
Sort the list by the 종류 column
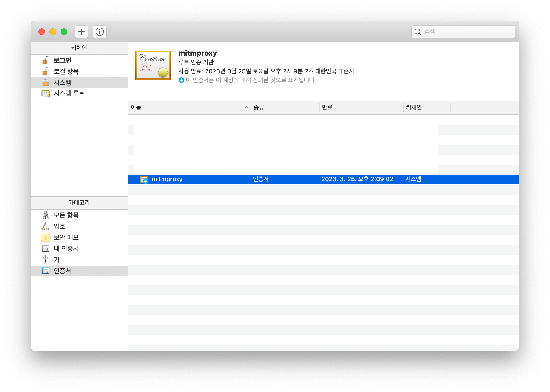tap(285, 107)
